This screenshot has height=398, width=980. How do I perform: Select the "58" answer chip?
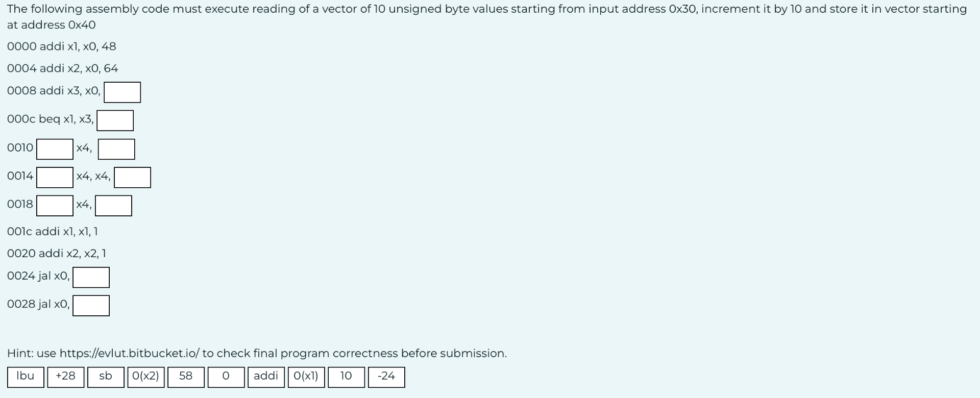tap(186, 377)
